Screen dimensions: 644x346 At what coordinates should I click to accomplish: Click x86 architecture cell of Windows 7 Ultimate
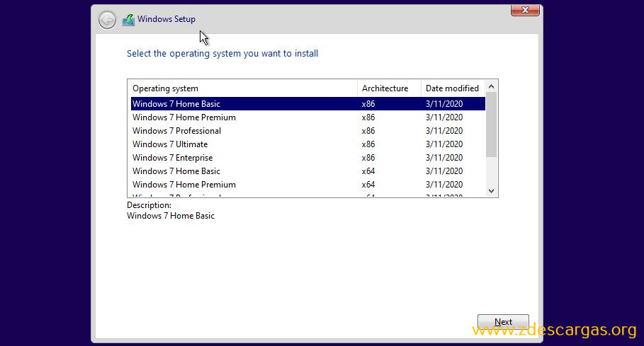368,144
